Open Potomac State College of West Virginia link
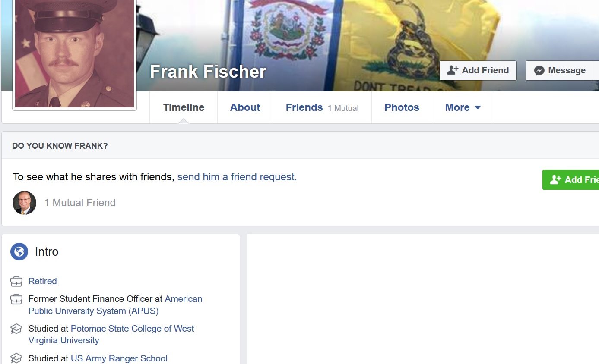Screen dimensions: 599x364 [x=111, y=334]
